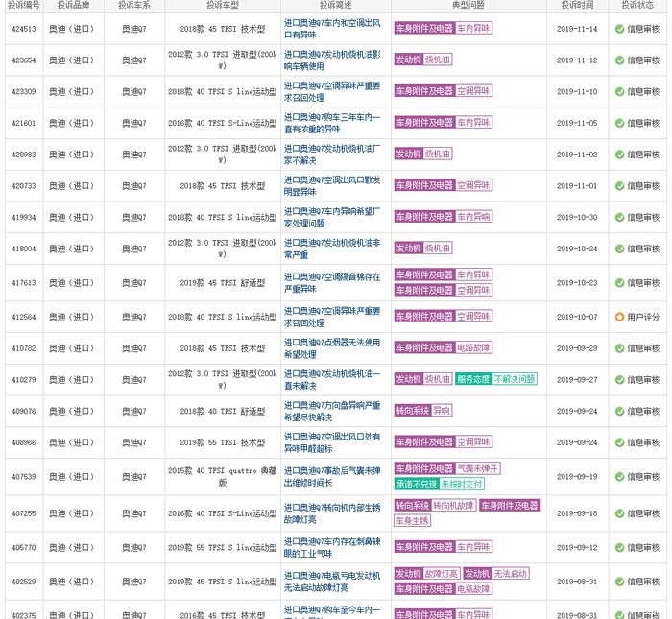Viewport: 672px width, 619px height.
Task: Click complaint number 424513
Action: [24, 29]
